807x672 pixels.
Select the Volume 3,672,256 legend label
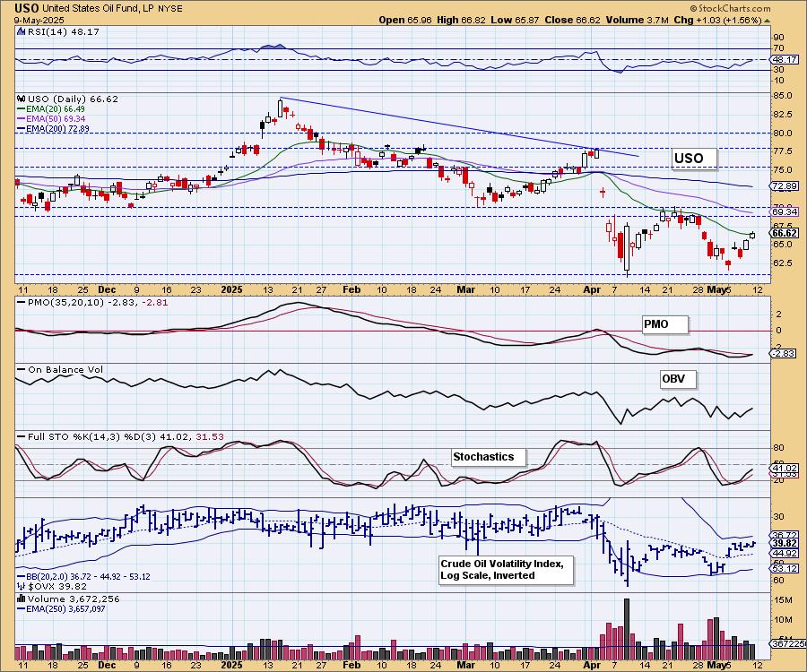74,599
